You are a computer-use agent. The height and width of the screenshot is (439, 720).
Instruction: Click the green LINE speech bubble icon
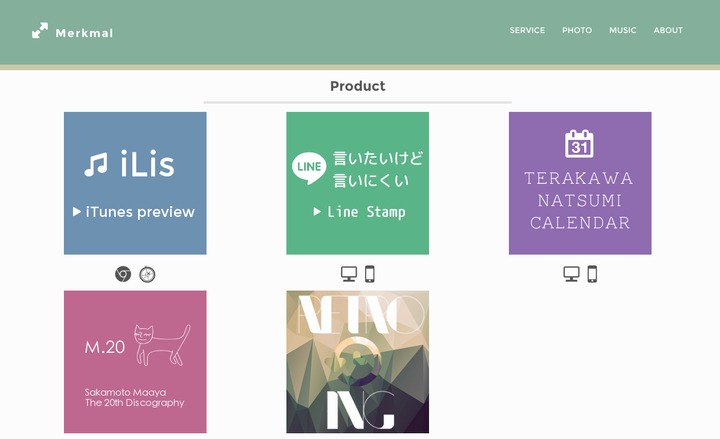[309, 168]
